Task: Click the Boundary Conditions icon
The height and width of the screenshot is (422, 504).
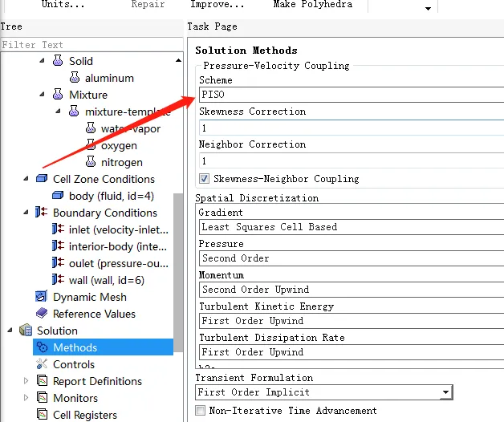Action: tap(42, 212)
